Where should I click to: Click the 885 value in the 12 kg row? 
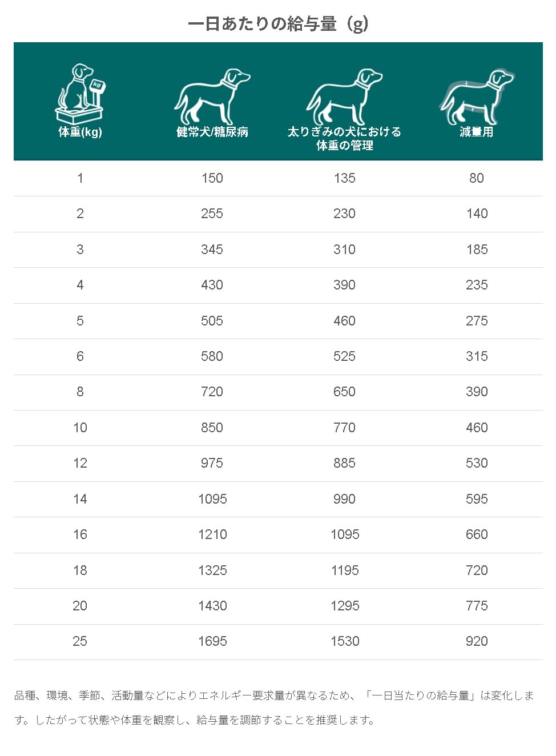344,463
